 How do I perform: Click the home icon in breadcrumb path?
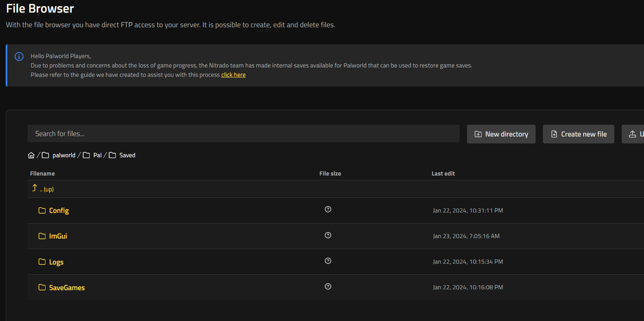(31, 155)
